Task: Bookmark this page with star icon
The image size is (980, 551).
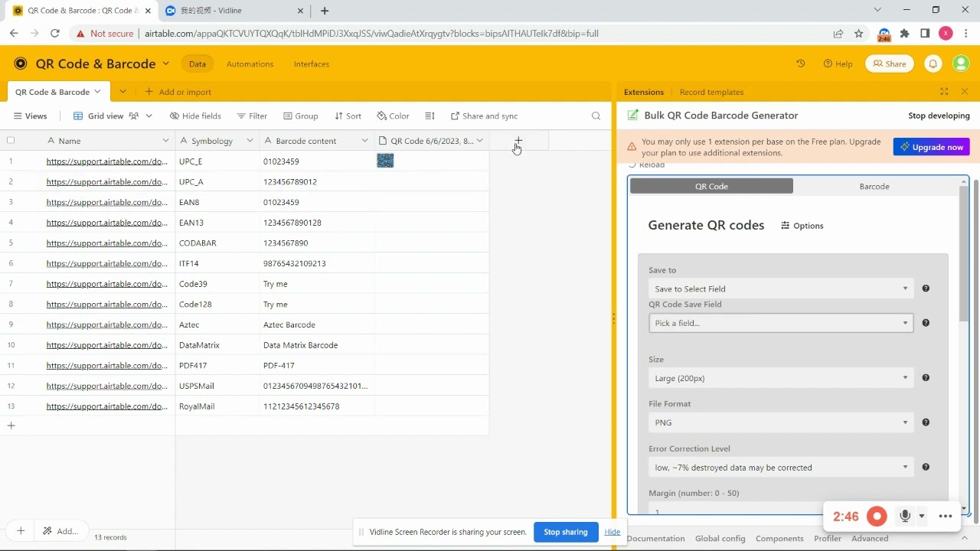Action: point(859,34)
